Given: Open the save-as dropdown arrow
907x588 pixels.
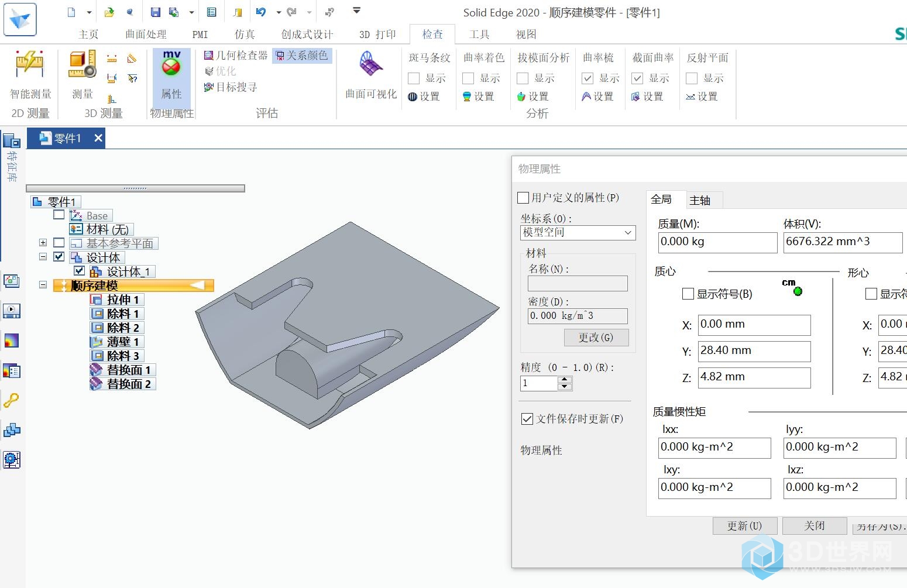Looking at the screenshot, I should [191, 12].
